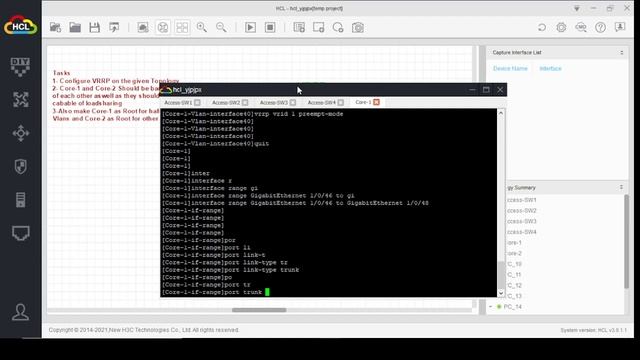Close the Access-SW3 tab
This screenshot has width=640, height=360.
point(293,102)
